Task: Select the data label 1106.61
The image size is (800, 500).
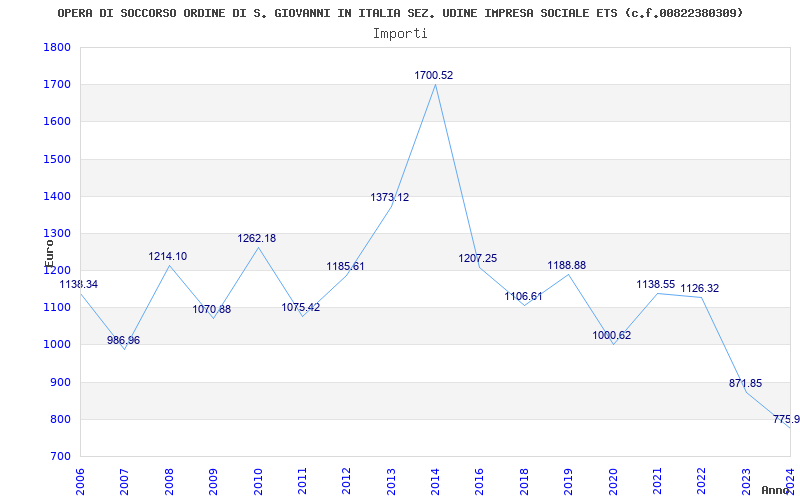Action: [523, 296]
